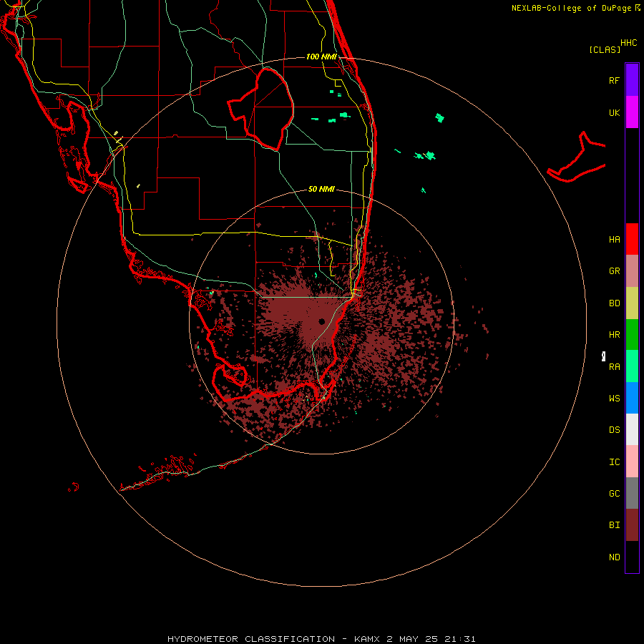Click the white marker beside the RA label

coord(603,356)
